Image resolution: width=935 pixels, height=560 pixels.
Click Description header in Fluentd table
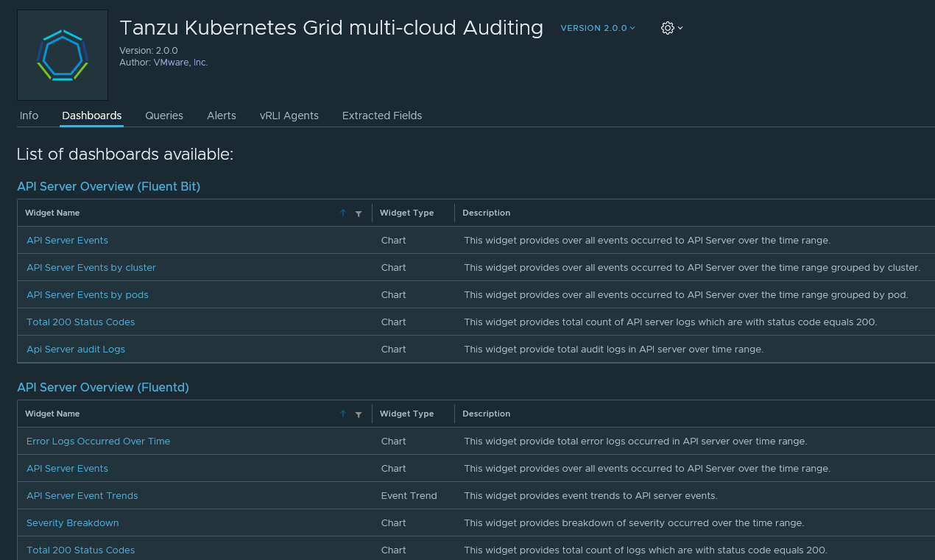[x=486, y=414]
